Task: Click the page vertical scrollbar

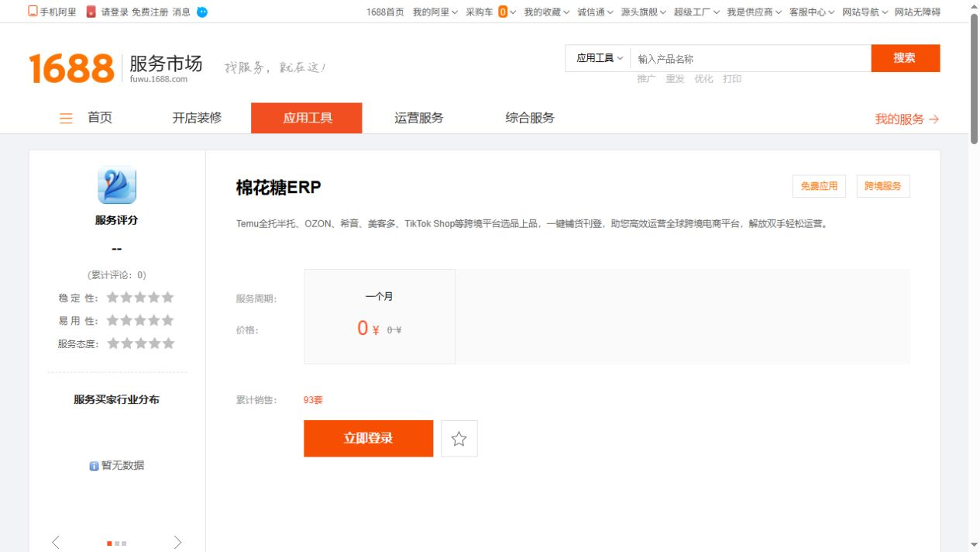Action: (x=974, y=79)
